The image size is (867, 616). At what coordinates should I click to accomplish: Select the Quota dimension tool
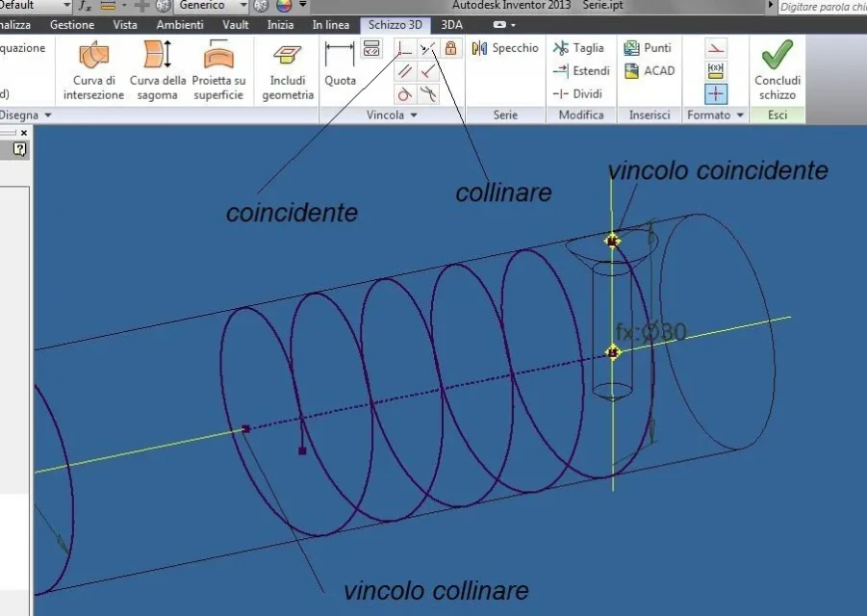point(340,64)
